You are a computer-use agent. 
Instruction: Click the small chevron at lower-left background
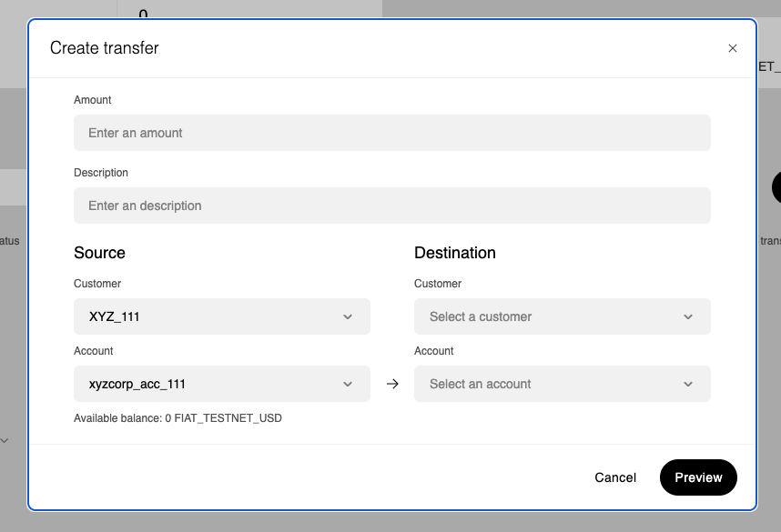(x=5, y=441)
